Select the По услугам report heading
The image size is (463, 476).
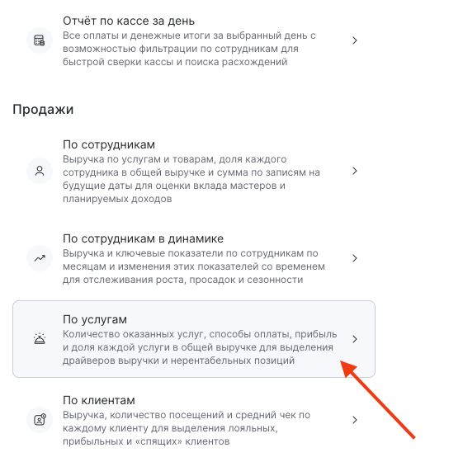(95, 319)
